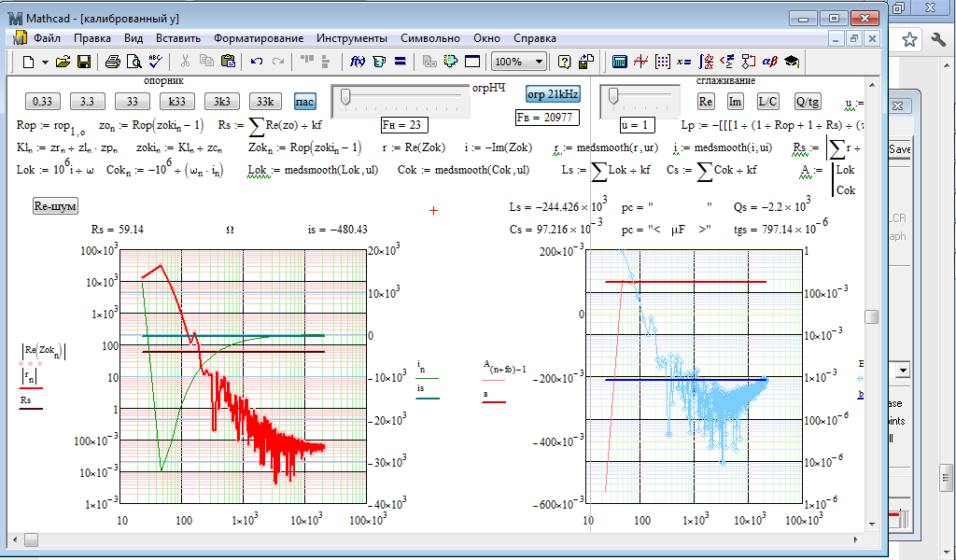Viewport: 956px width, 560px height.
Task: Click the Insert Function f(x) icon
Action: tap(357, 62)
